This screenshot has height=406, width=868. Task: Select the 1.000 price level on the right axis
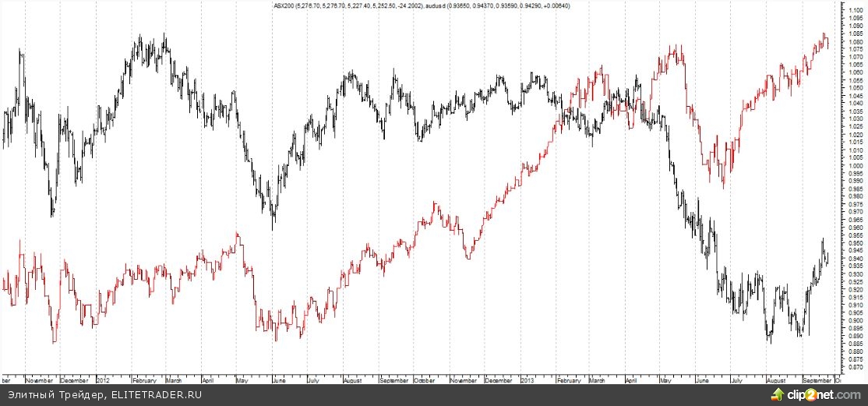click(x=854, y=165)
